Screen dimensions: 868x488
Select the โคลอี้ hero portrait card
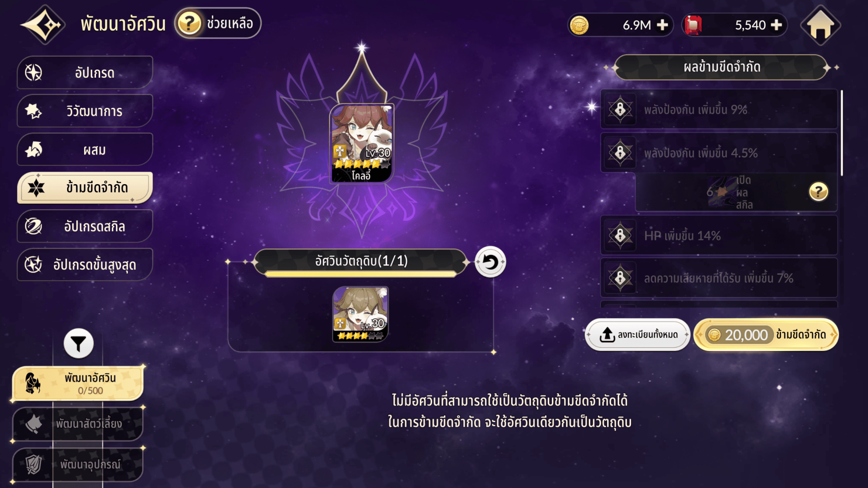point(361,143)
